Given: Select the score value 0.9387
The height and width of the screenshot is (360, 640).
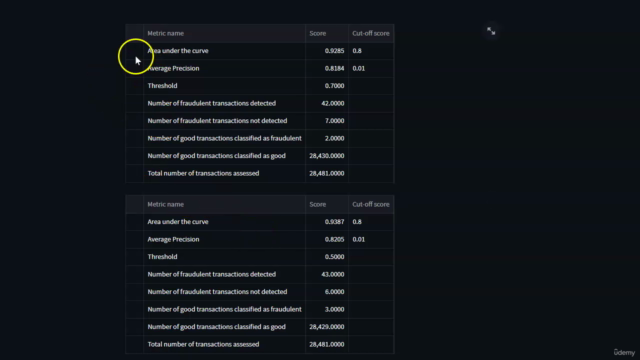Looking at the screenshot, I should [x=334, y=222].
